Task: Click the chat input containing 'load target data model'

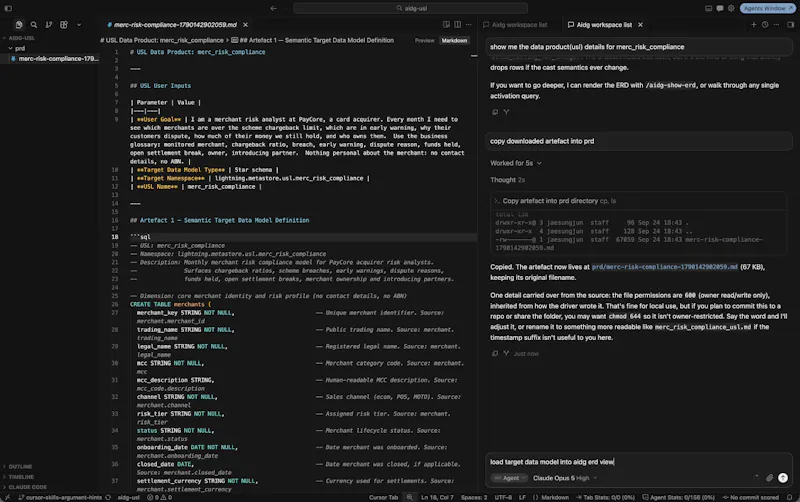Action: pyautogui.click(x=639, y=462)
